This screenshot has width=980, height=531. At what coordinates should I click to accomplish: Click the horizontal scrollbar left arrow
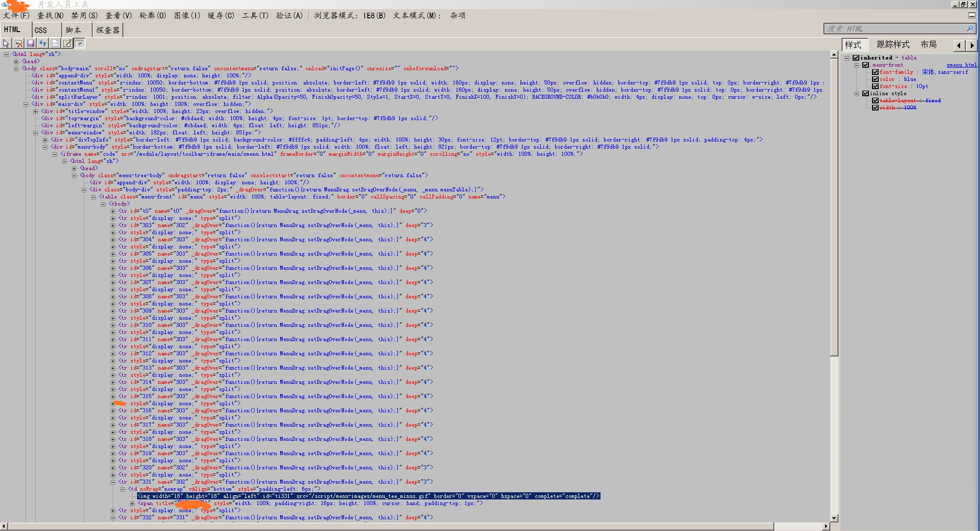point(4,526)
